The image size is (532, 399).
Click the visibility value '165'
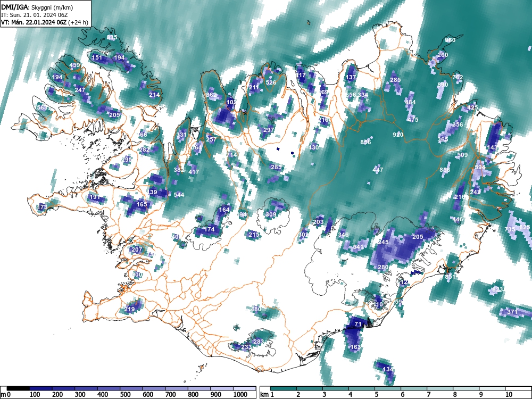coord(142,204)
